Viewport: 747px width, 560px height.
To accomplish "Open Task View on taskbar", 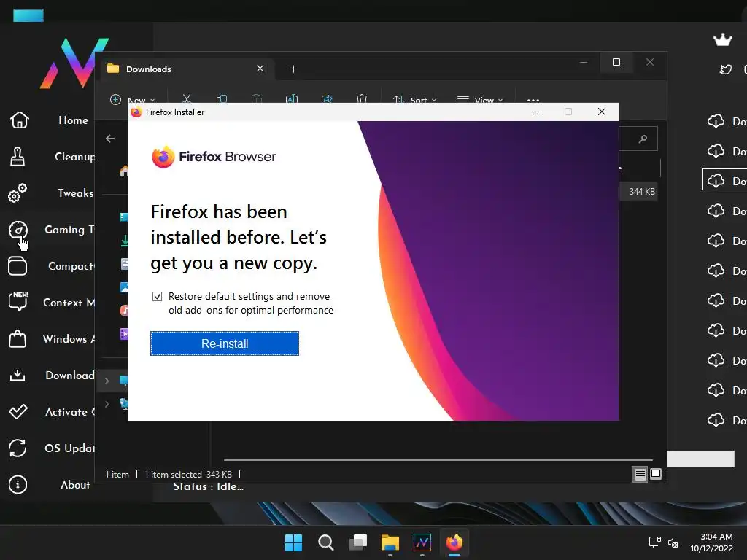I will [357, 542].
